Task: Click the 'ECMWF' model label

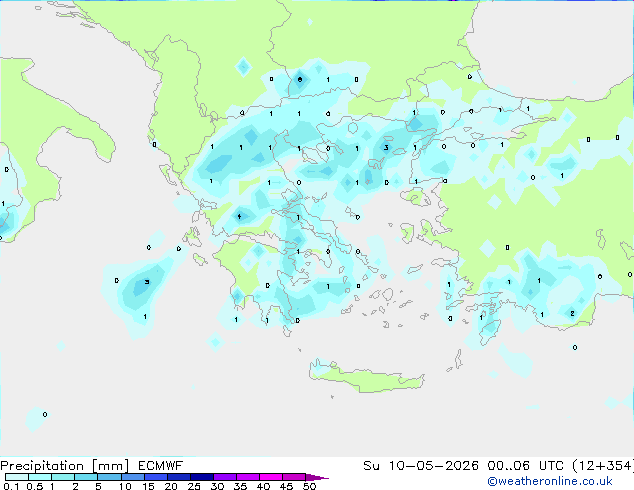Action: point(161,466)
